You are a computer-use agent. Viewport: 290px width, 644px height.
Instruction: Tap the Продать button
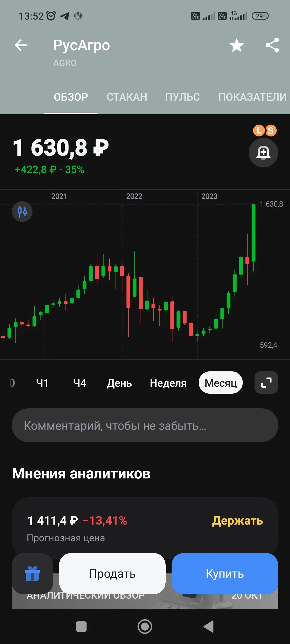[x=112, y=574]
